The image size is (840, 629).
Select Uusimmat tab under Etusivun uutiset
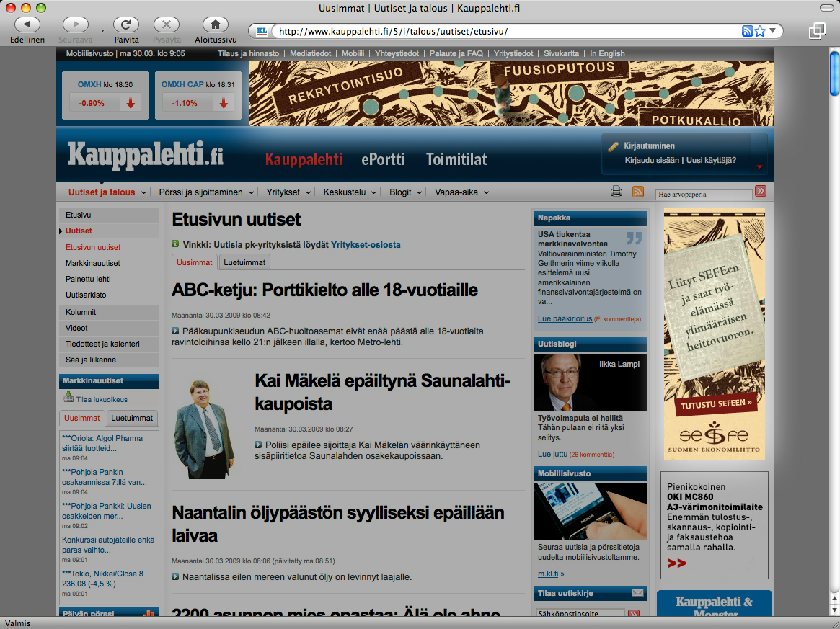195,262
